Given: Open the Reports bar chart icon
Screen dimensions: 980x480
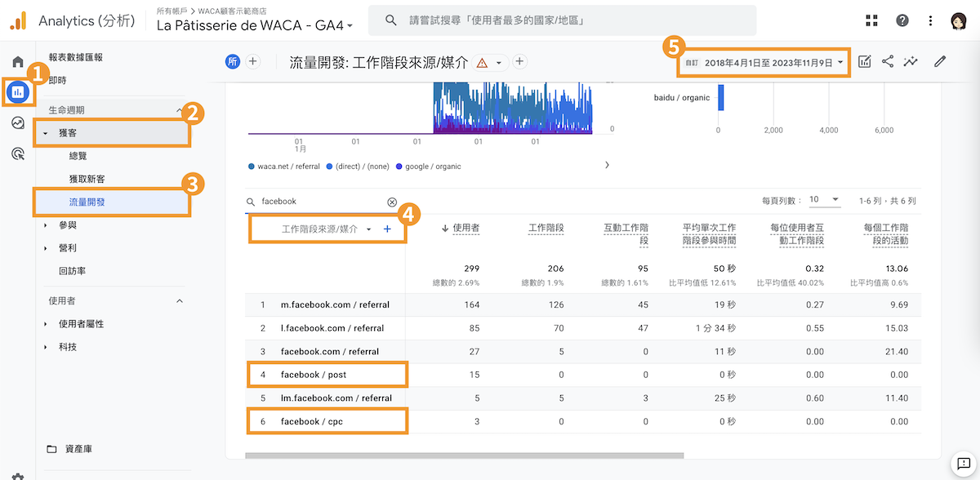Looking at the screenshot, I should [x=18, y=92].
